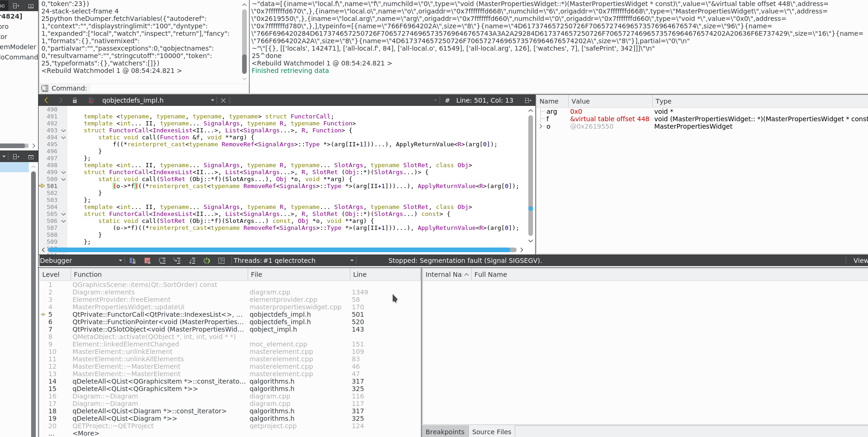Click the Step Out icon
Viewport: 868px width, 437px height.
pyautogui.click(x=192, y=261)
